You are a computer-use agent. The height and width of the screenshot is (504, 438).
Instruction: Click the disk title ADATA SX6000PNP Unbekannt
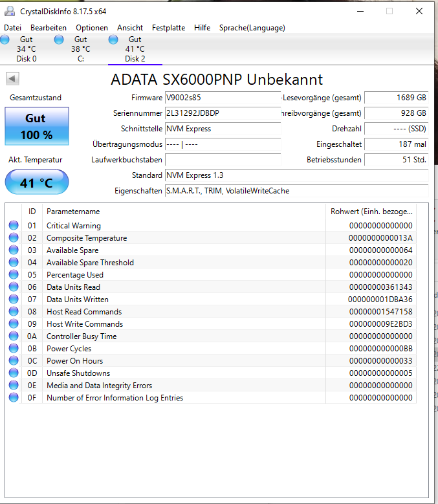point(217,80)
